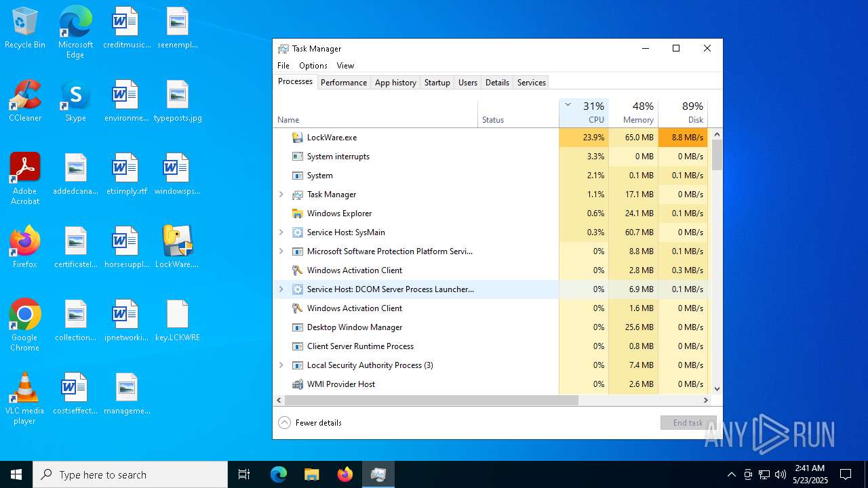Select the typeposts.jpg desktop file
Screen dimensions: 868x488
177,102
